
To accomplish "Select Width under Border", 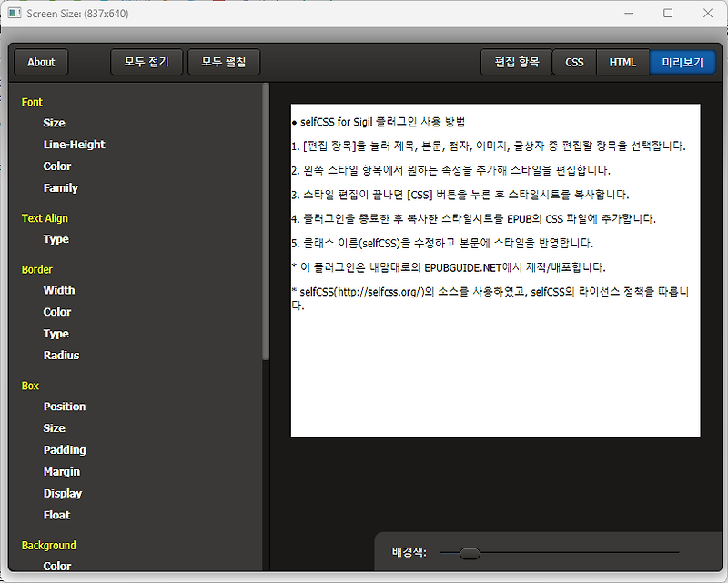I will point(58,290).
